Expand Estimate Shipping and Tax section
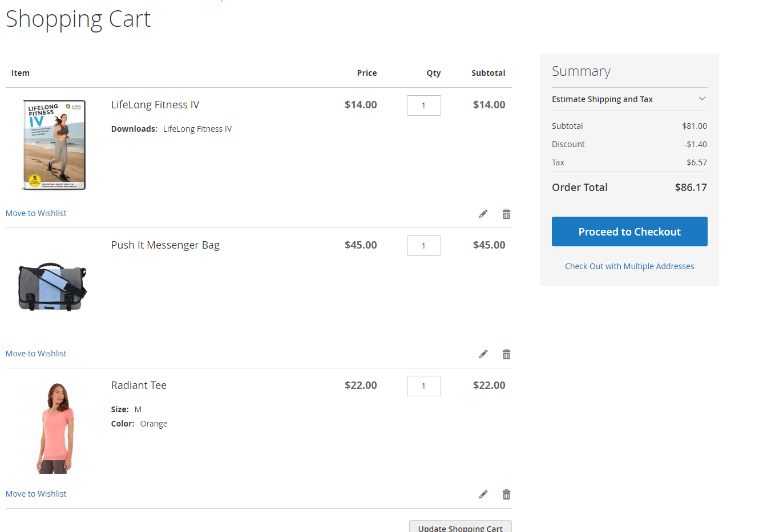 pyautogui.click(x=629, y=99)
